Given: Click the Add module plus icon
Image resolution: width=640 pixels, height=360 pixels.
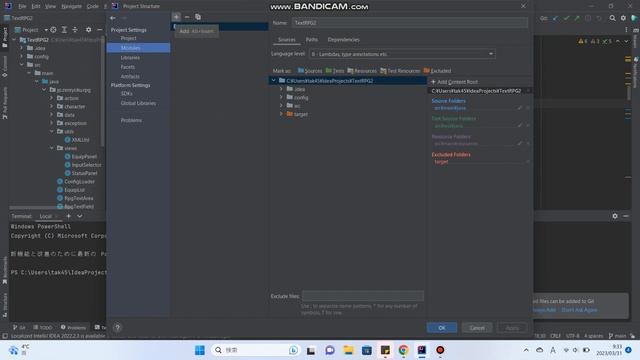Looking at the screenshot, I should tap(176, 17).
